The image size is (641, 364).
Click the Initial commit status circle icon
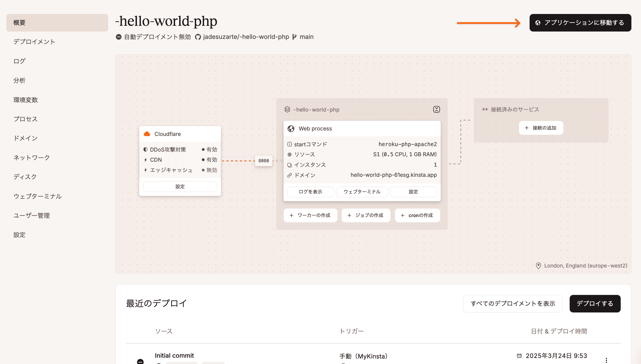pyautogui.click(x=140, y=362)
